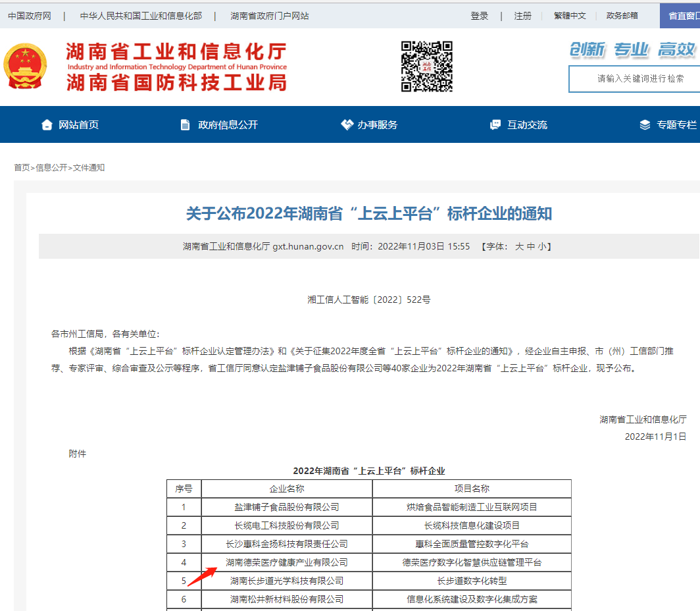This screenshot has width=700, height=611.
Task: Switch to 繁體中文 language
Action: tap(570, 16)
